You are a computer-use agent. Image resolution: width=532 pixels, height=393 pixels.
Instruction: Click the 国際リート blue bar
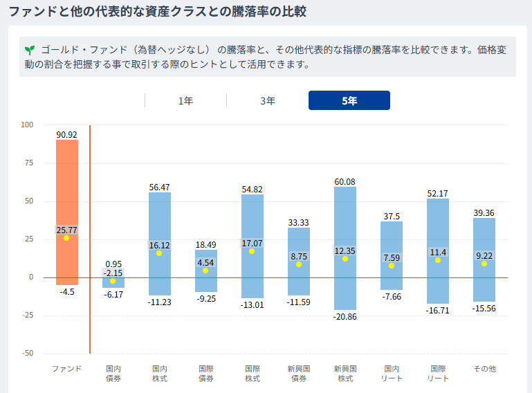[438, 250]
